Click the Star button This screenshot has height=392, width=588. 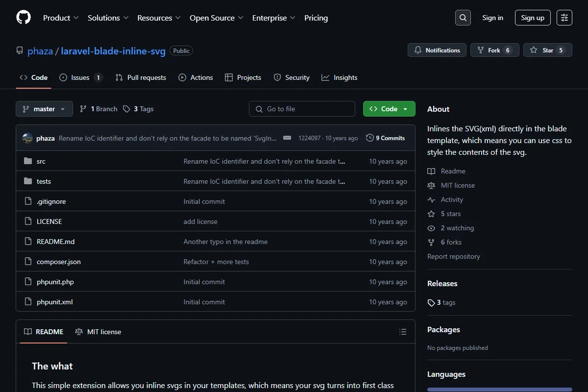[547, 50]
